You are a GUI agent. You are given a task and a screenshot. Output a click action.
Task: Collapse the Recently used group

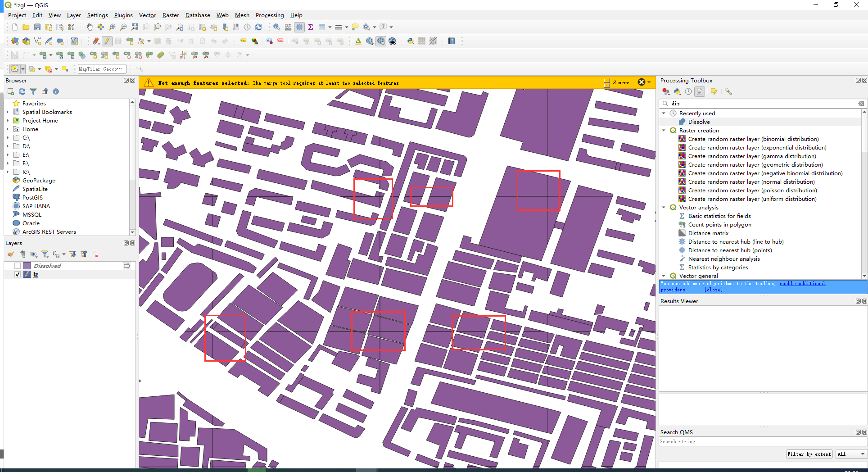[664, 113]
